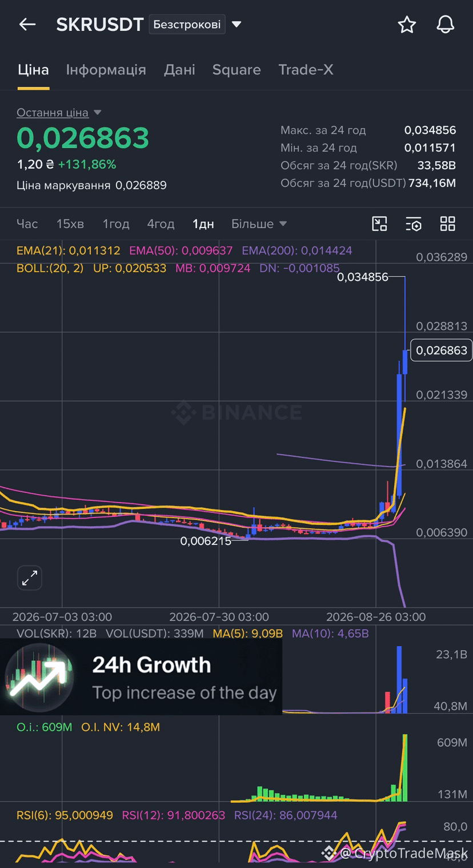Switch to the Ціна tab
Image resolution: width=473 pixels, height=868 pixels.
click(x=33, y=70)
